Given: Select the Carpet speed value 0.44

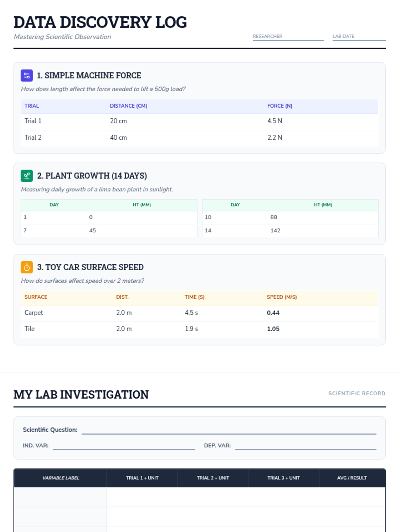Looking at the screenshot, I should coord(273,313).
